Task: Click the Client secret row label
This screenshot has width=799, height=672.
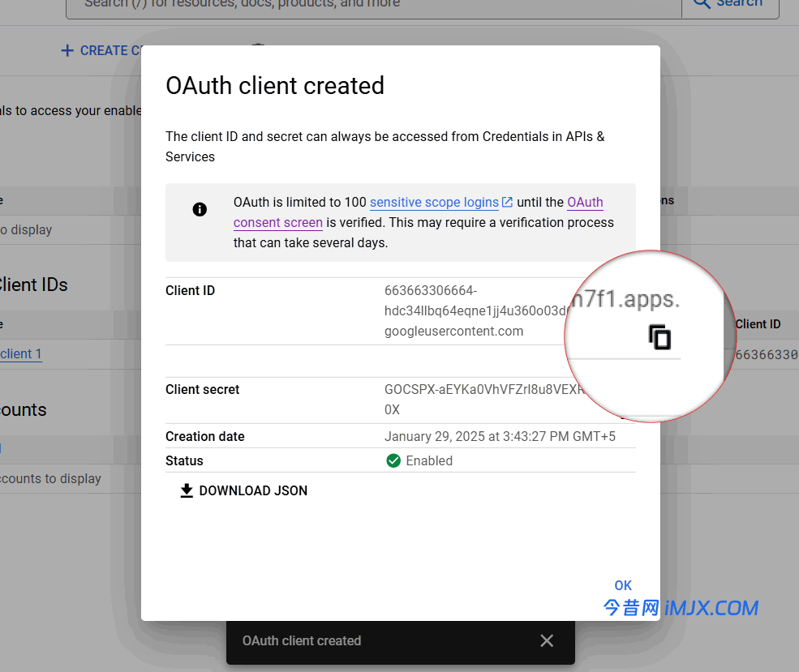Action: pos(202,389)
